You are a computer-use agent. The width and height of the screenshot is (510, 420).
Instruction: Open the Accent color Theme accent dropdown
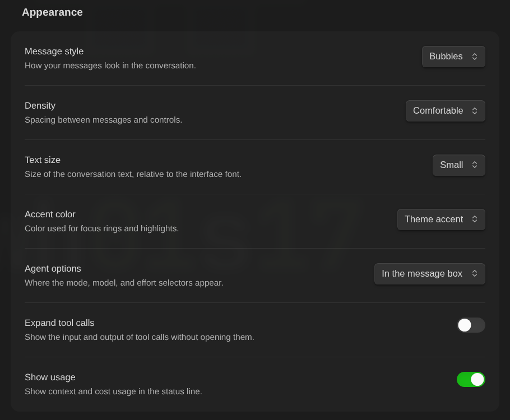pyautogui.click(x=441, y=220)
